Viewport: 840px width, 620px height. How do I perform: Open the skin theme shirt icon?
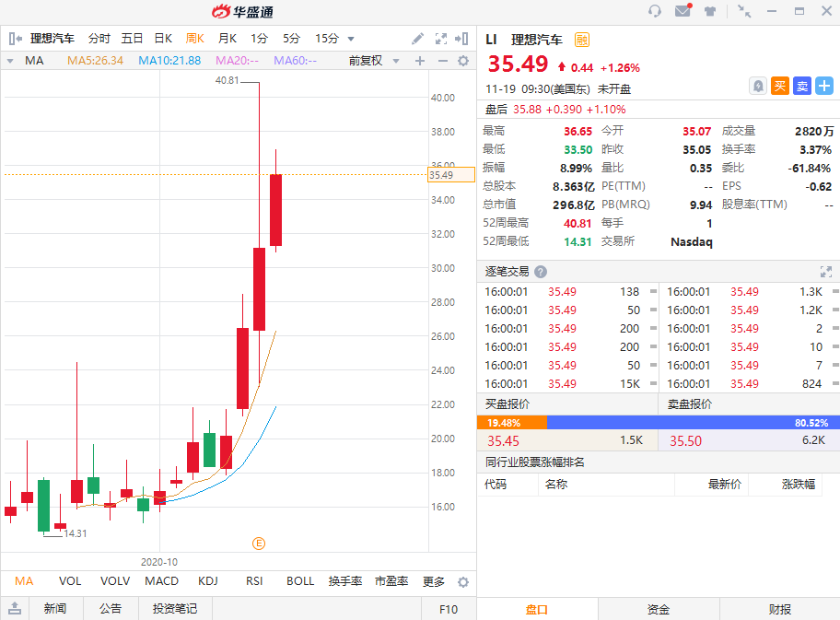[x=710, y=11]
